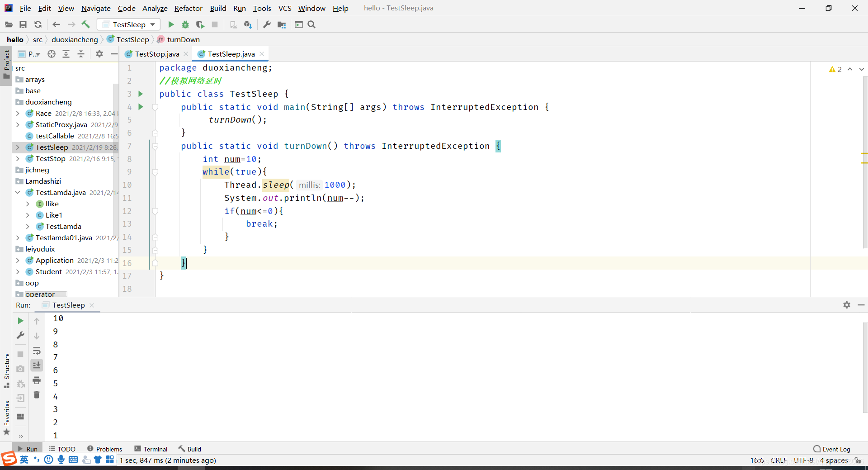Click Run with Coverage icon
Screen dimensions: 868x470
(x=200, y=24)
